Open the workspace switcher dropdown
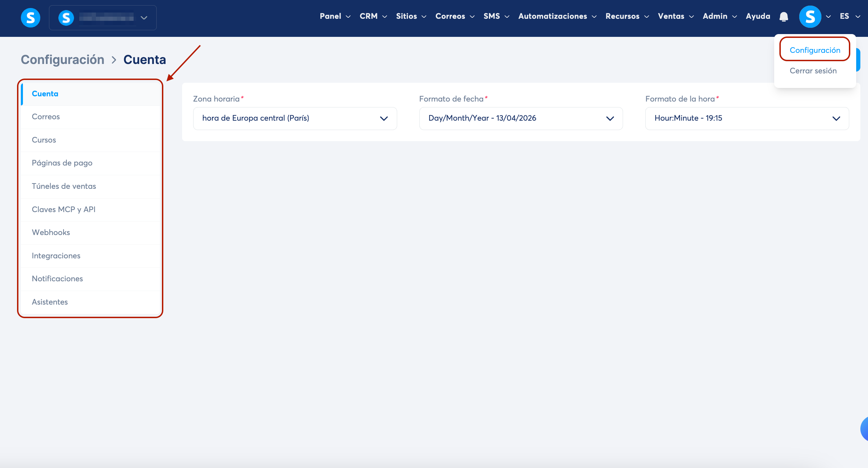 point(103,18)
